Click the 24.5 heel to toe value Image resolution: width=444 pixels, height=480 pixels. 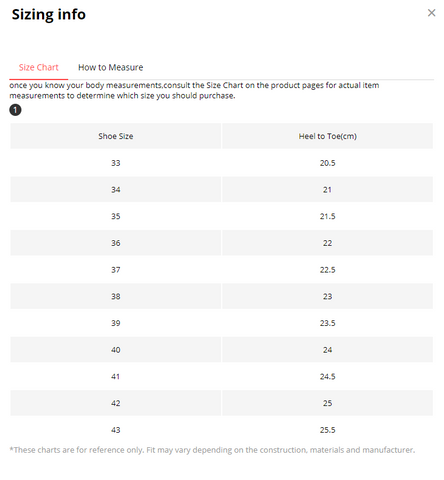327,376
